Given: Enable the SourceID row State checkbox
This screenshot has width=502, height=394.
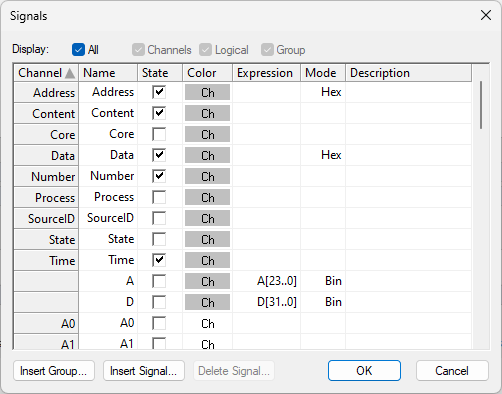Looking at the screenshot, I should [x=159, y=218].
